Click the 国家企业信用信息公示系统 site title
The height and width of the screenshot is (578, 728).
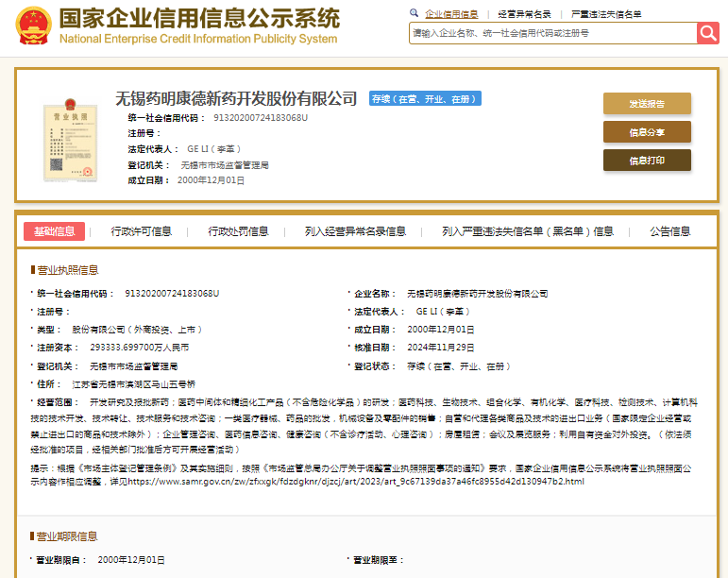[x=199, y=19]
